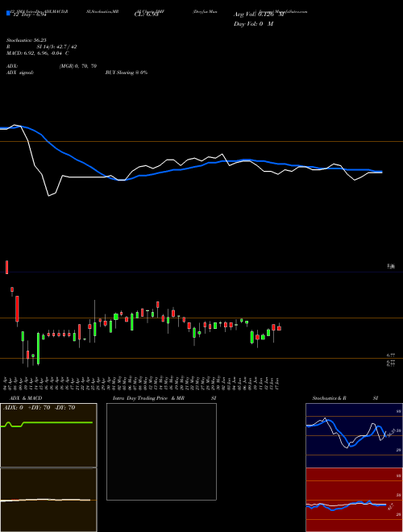Viewport: 403px width, 532px height.
Task: Click the 'MACD: 6.92, 6.96, -0.04 C' line
Action: tap(38, 53)
